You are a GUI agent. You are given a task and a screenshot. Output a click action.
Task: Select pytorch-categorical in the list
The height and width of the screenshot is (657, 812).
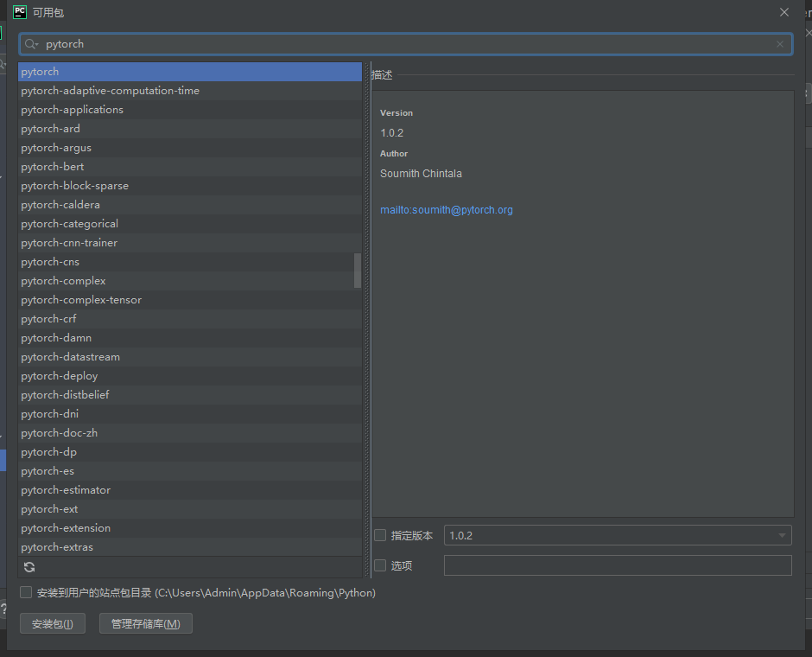point(189,224)
